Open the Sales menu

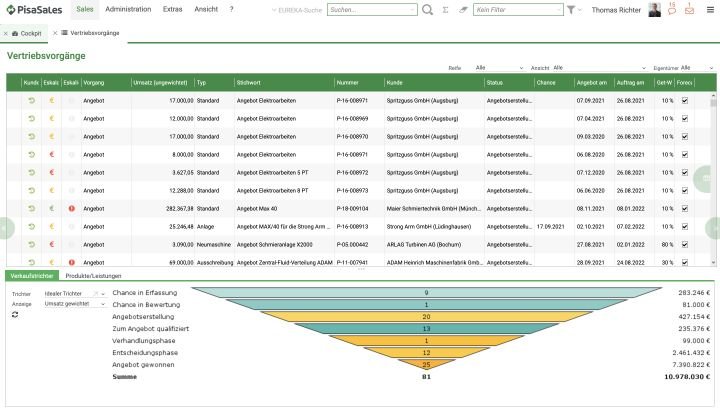point(85,9)
